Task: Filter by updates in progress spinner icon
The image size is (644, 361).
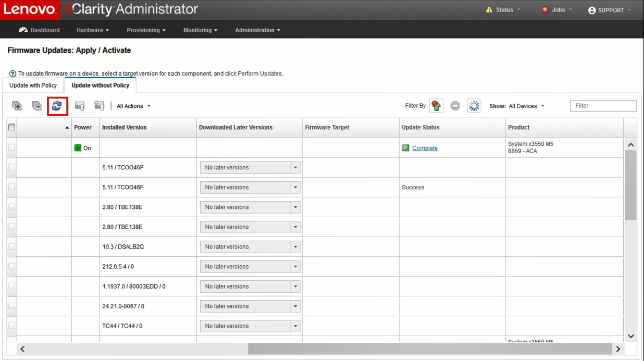Action: click(x=474, y=106)
